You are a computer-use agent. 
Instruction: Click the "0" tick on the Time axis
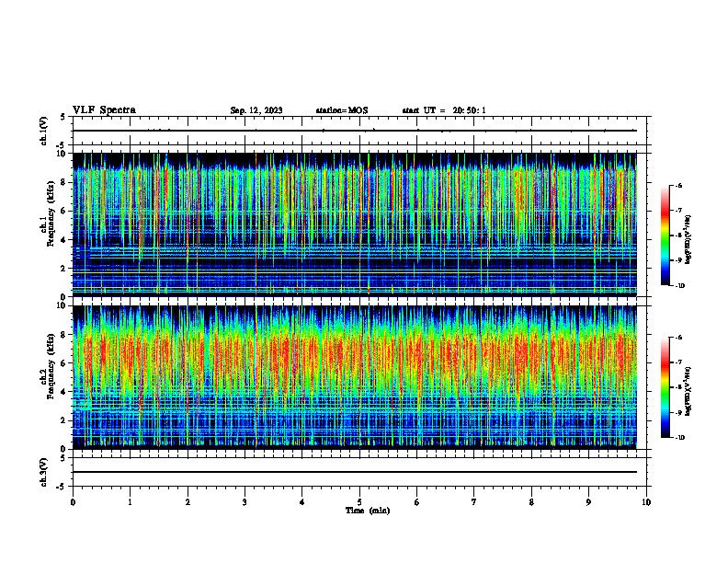click(73, 502)
